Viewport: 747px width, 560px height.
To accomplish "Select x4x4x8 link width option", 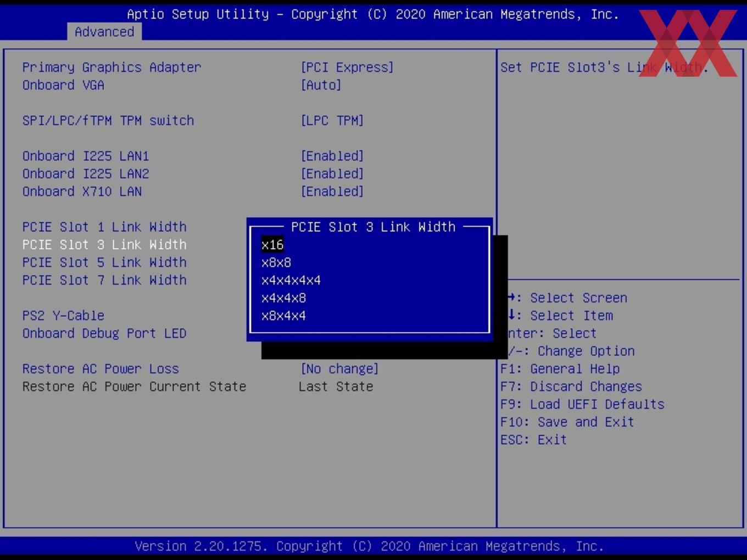I will click(283, 298).
